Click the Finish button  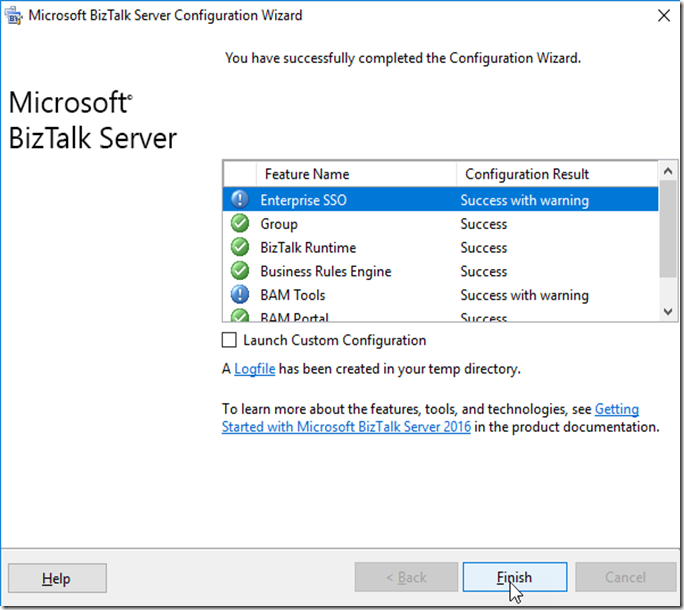tap(515, 577)
